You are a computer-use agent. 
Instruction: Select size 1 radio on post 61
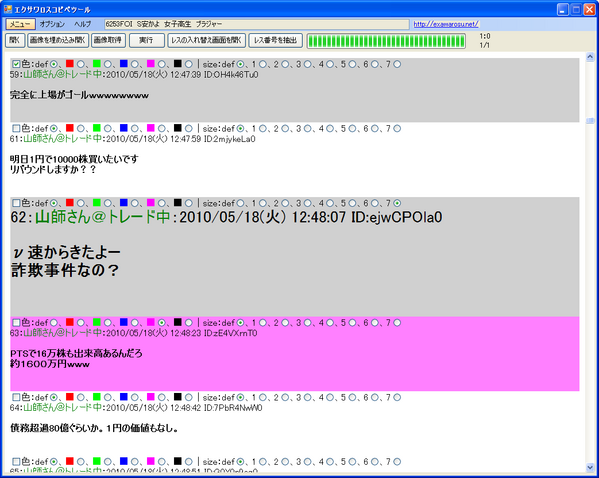pos(262,128)
